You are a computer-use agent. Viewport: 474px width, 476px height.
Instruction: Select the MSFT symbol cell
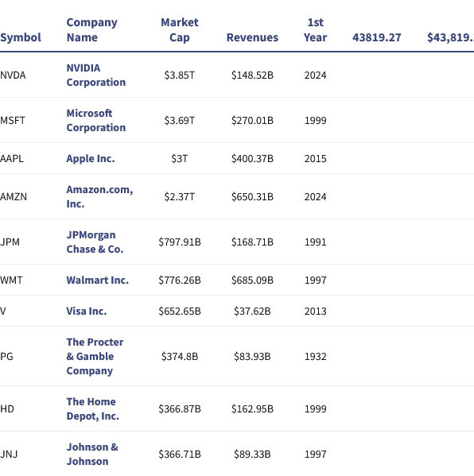(x=13, y=121)
